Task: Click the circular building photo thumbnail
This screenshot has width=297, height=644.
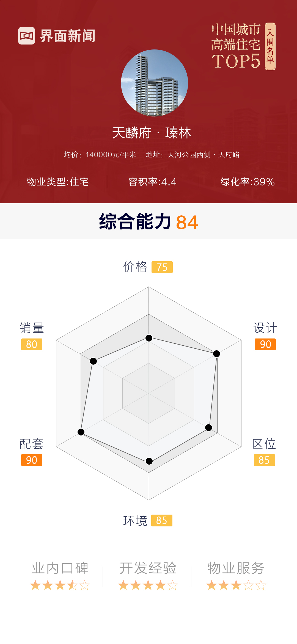Action: point(155,83)
